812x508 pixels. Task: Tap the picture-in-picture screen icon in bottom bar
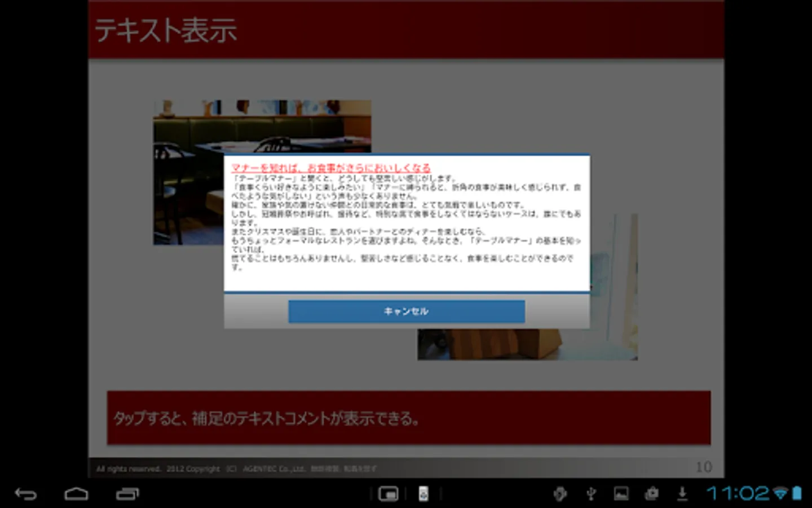coord(388,494)
